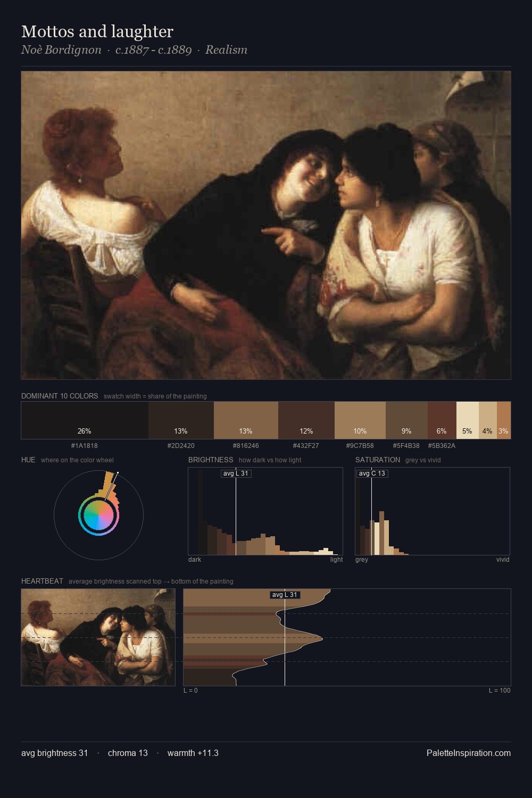Select the 5% cream swatch

(468, 420)
